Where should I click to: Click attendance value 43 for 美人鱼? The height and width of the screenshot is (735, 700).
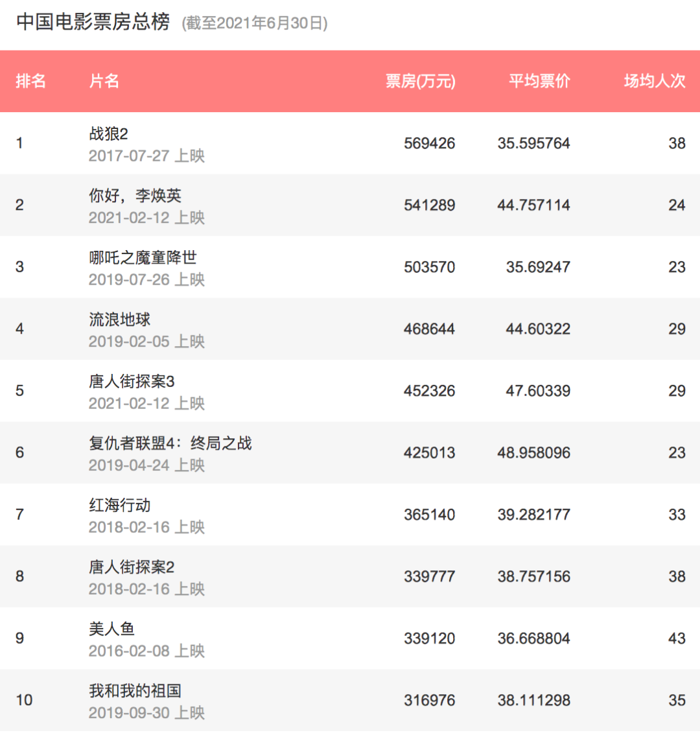pyautogui.click(x=677, y=638)
